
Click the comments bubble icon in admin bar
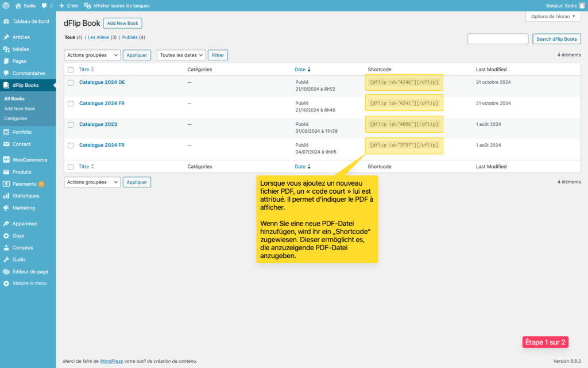[44, 6]
